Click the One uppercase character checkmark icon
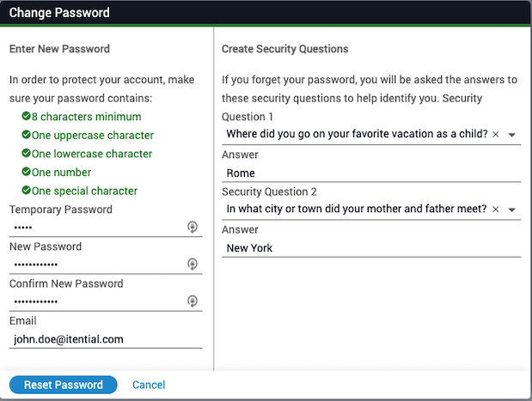Screen dimensions: 532x401 pyautogui.click(x=26, y=136)
